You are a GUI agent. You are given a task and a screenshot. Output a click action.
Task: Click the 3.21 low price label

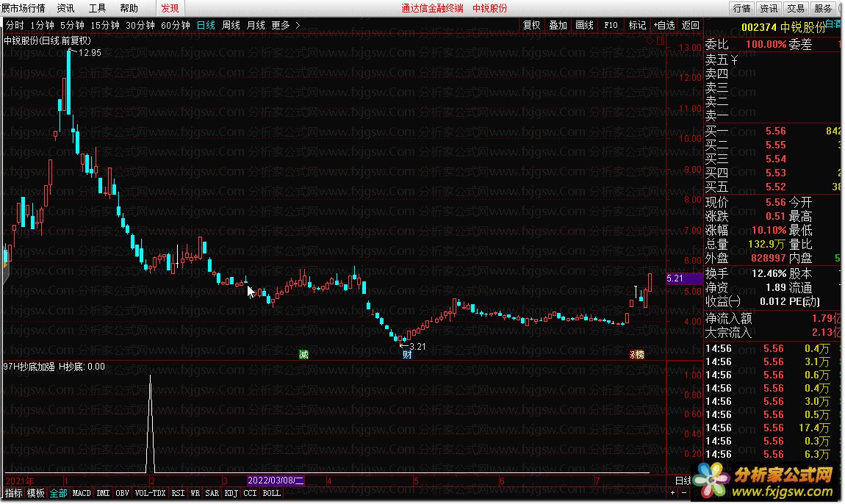pos(417,347)
